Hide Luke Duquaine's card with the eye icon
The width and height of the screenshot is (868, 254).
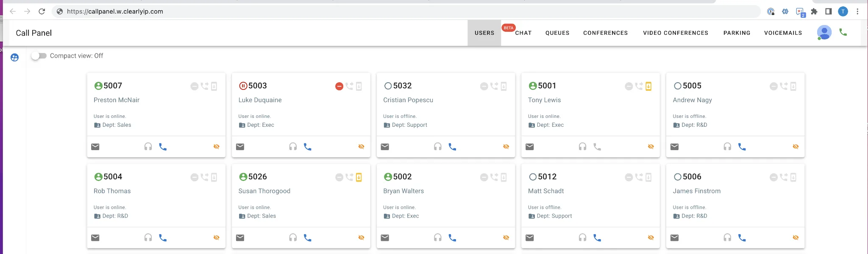pos(361,147)
